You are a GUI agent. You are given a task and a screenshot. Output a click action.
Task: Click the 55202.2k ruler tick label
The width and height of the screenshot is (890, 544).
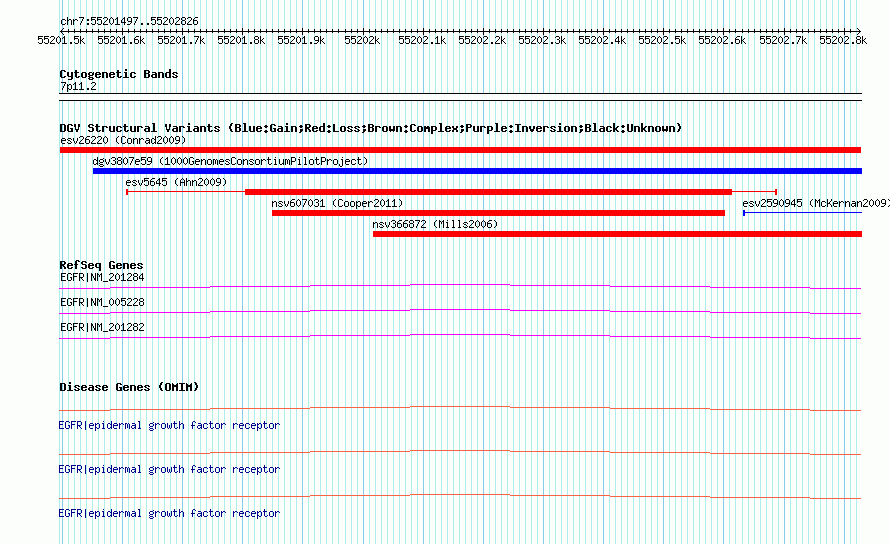coord(482,40)
